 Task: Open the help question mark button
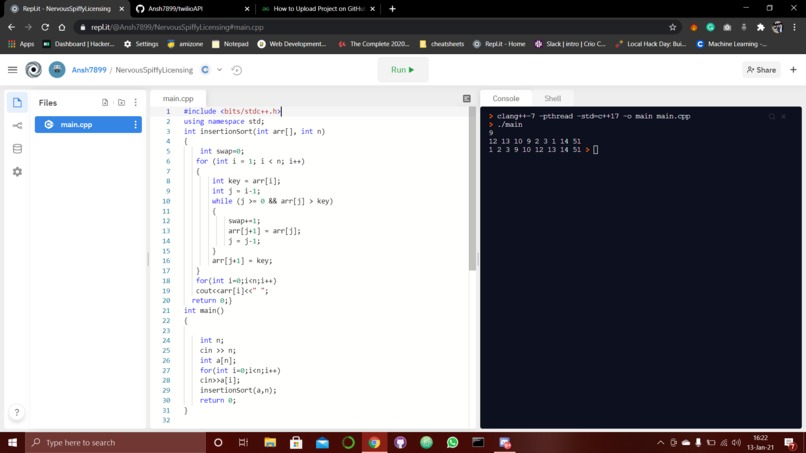16,412
